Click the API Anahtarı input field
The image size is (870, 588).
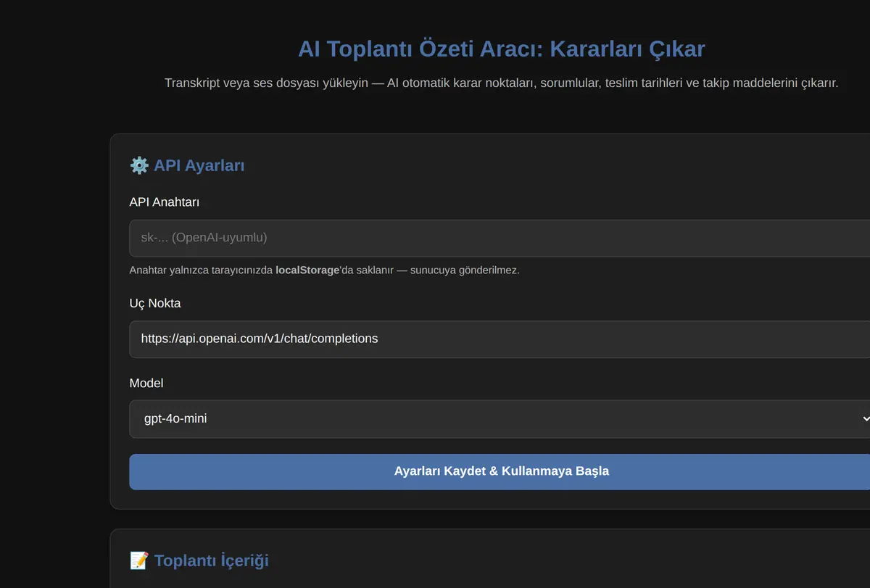tap(500, 238)
